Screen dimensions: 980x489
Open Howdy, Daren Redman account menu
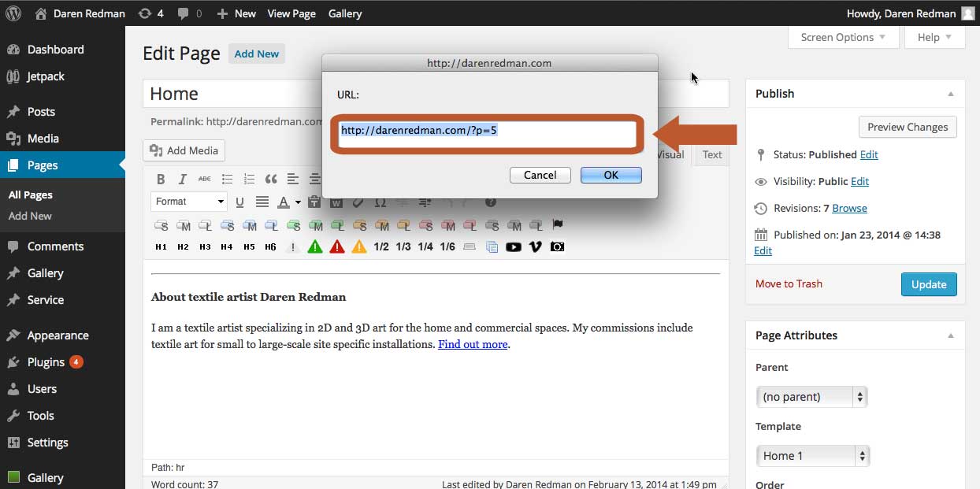click(x=910, y=13)
